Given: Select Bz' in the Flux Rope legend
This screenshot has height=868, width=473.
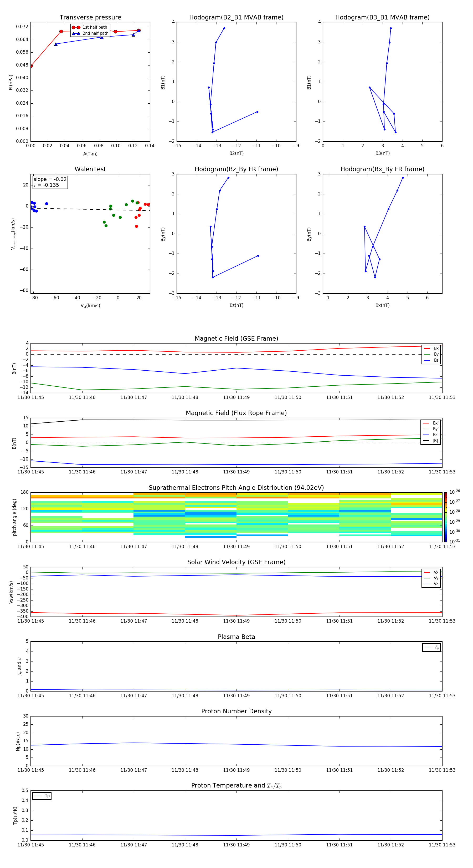Looking at the screenshot, I should point(431,435).
